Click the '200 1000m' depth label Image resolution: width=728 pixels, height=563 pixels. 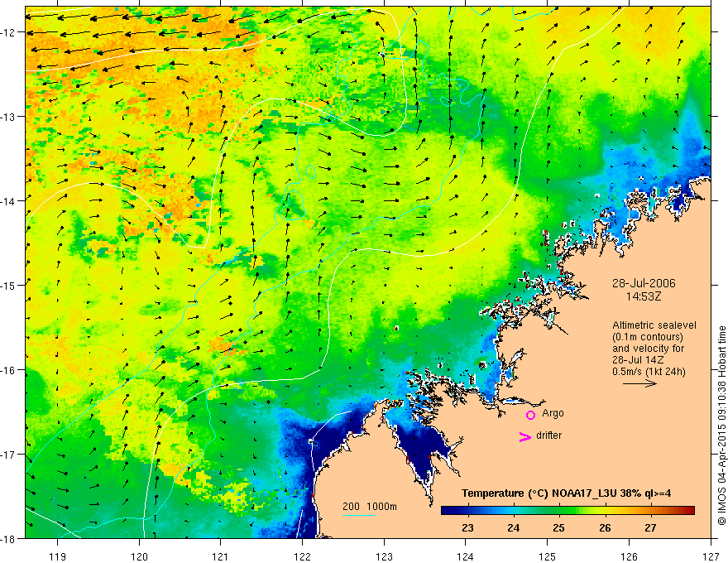click(x=370, y=507)
